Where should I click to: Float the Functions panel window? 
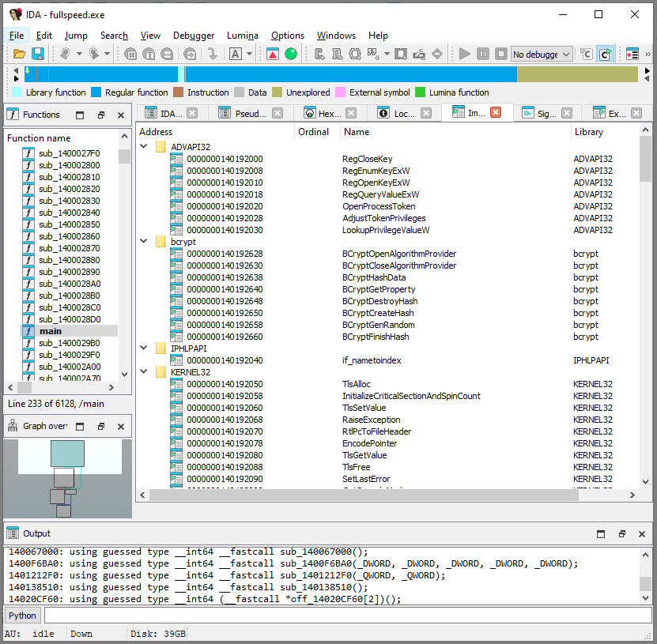101,115
